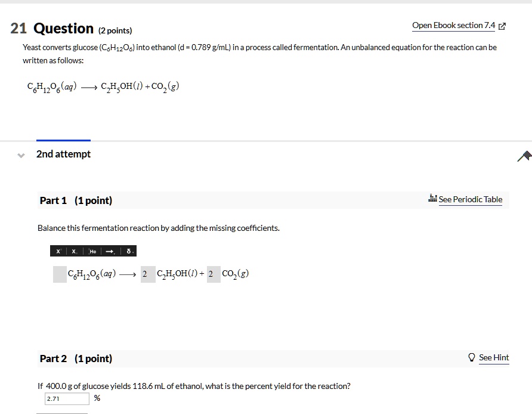Select the subscript tool in equation toolbar
The width and height of the screenshot is (532, 414).
(75, 251)
